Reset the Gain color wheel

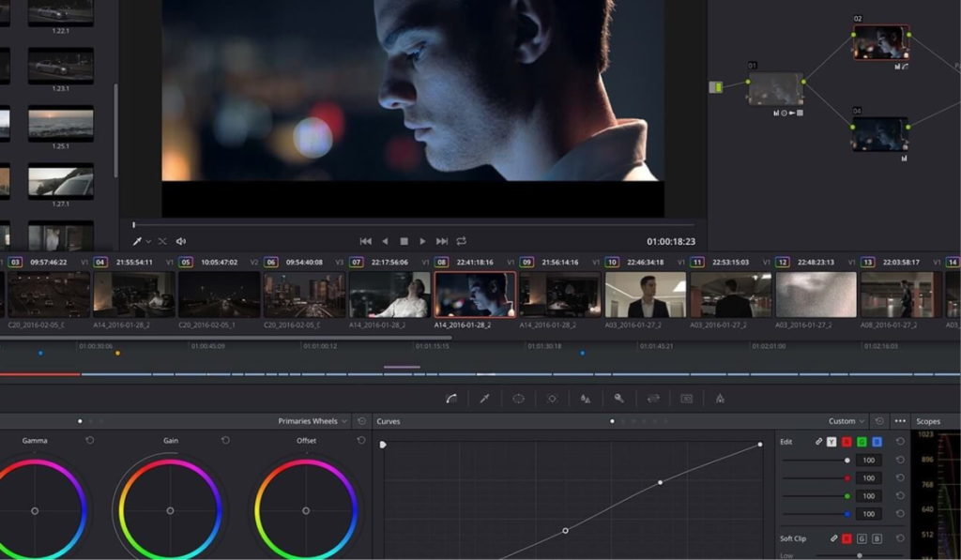click(225, 440)
